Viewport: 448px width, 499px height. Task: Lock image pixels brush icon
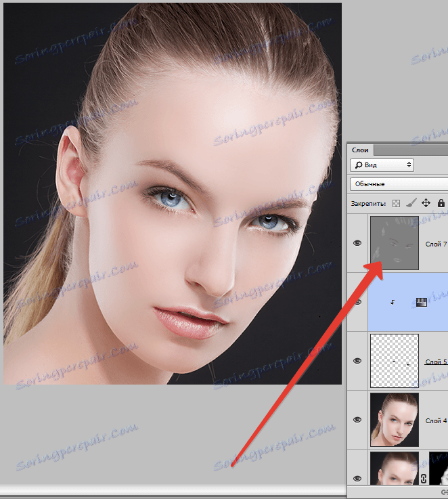(x=411, y=203)
